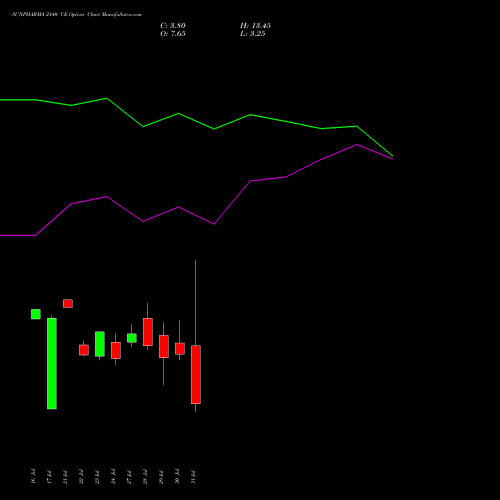Click the red candle for 29 Jul
Screen dimensions: 500x500
(164, 347)
